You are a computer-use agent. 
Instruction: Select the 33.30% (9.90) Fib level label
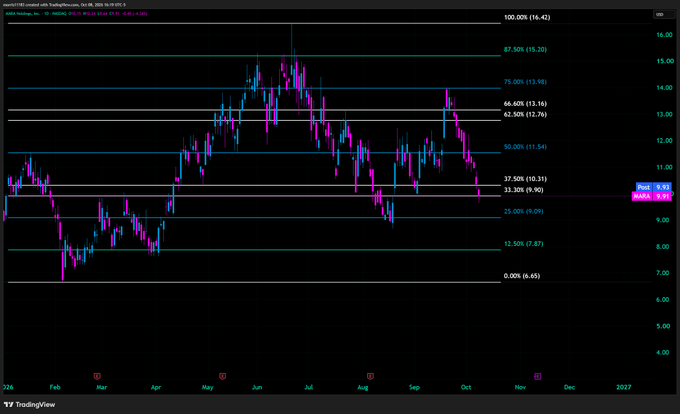pos(523,190)
